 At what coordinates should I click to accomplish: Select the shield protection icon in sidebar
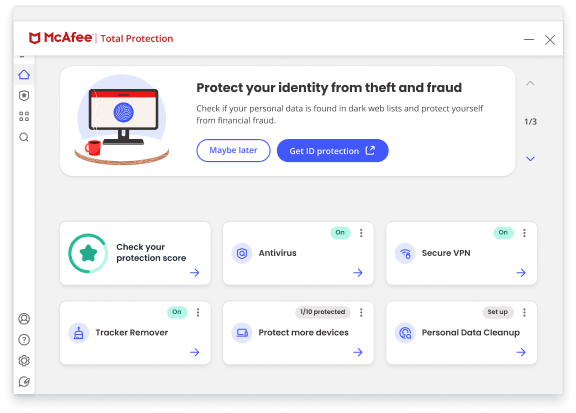(24, 96)
